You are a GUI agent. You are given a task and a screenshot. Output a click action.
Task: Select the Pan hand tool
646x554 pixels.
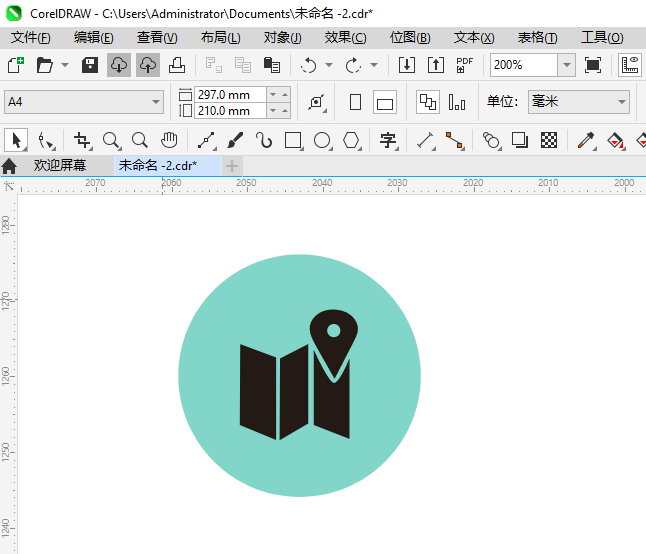click(169, 140)
